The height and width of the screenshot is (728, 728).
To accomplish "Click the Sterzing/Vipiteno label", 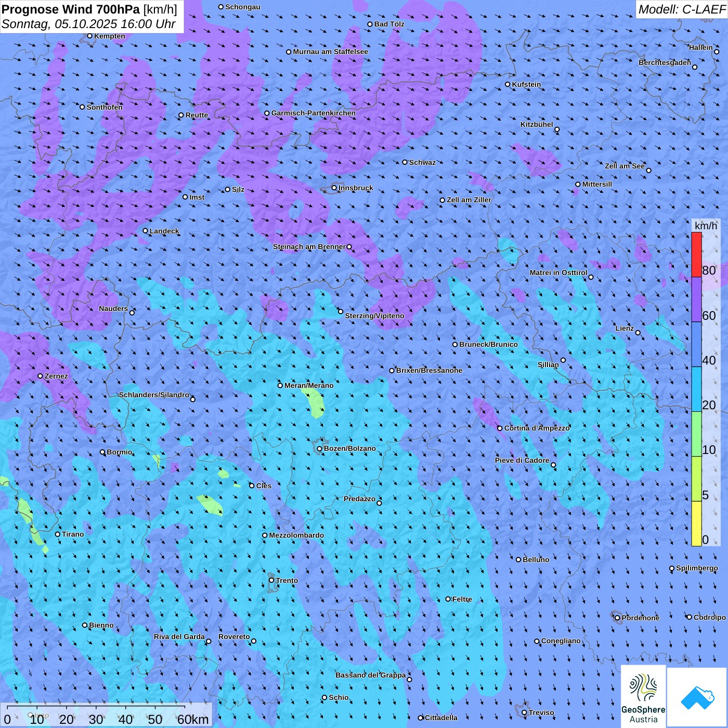I will tap(374, 316).
